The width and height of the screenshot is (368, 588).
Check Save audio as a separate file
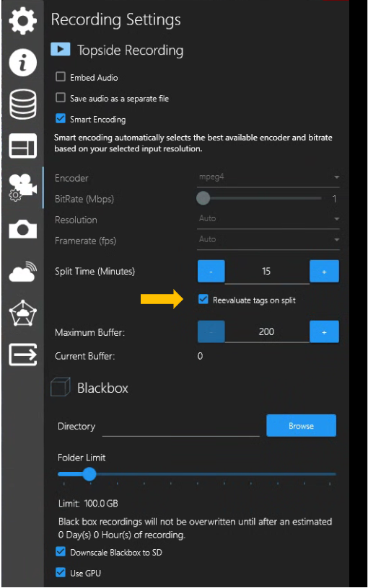click(61, 98)
